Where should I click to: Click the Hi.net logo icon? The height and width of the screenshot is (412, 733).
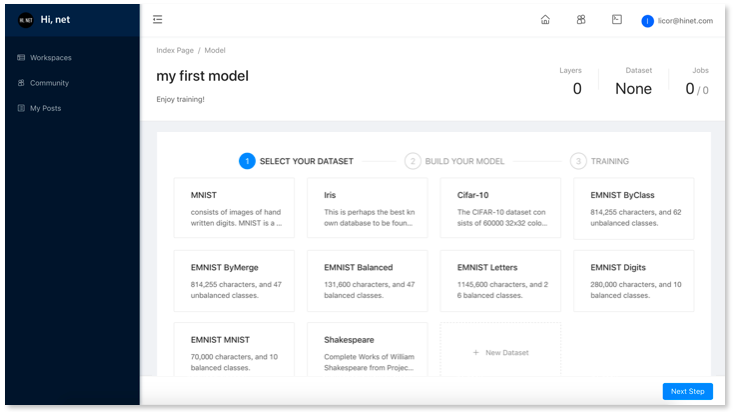(26, 20)
